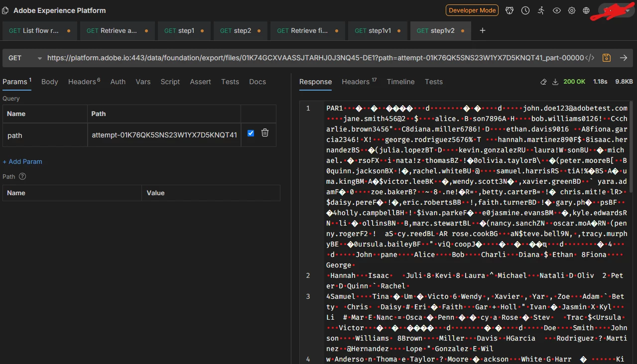
Task: Open the clock history icon in the header
Action: pyautogui.click(x=525, y=10)
